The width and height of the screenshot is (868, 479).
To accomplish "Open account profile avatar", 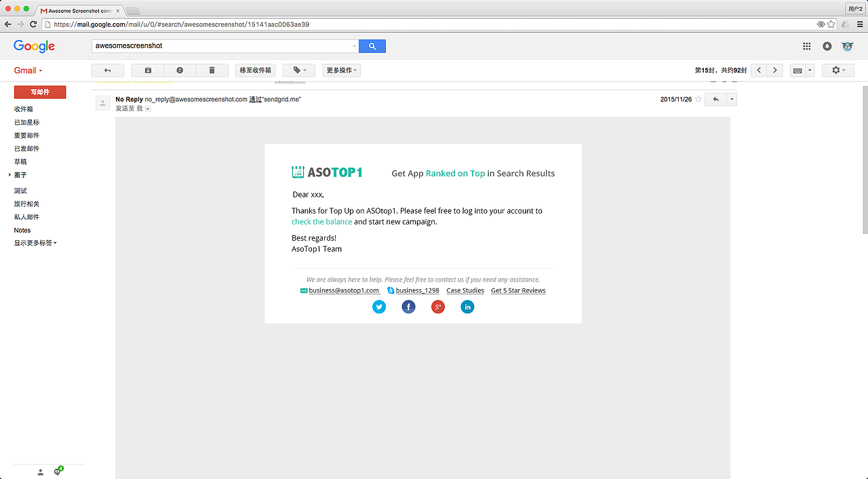I will click(x=848, y=46).
